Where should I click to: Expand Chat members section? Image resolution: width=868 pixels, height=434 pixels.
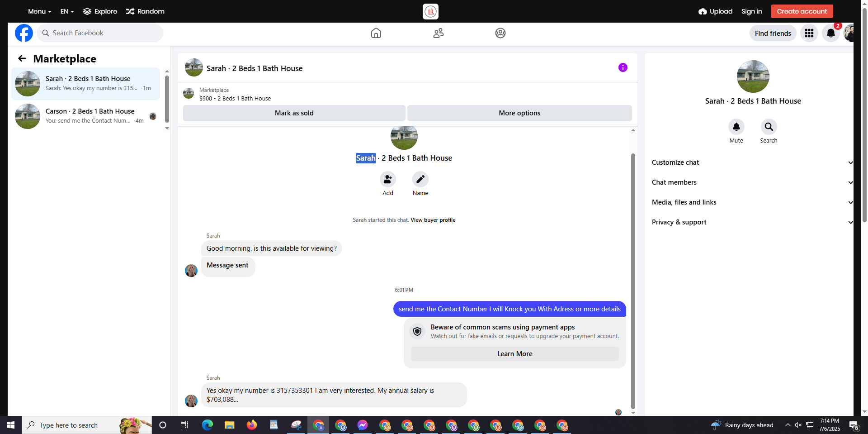tap(752, 182)
